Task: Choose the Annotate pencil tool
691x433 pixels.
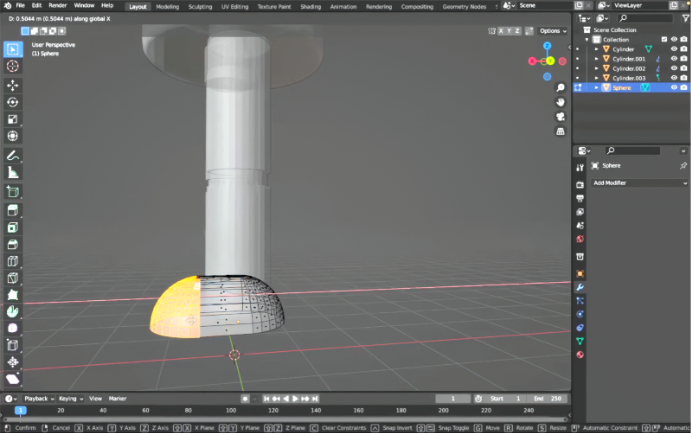Action: (13, 156)
